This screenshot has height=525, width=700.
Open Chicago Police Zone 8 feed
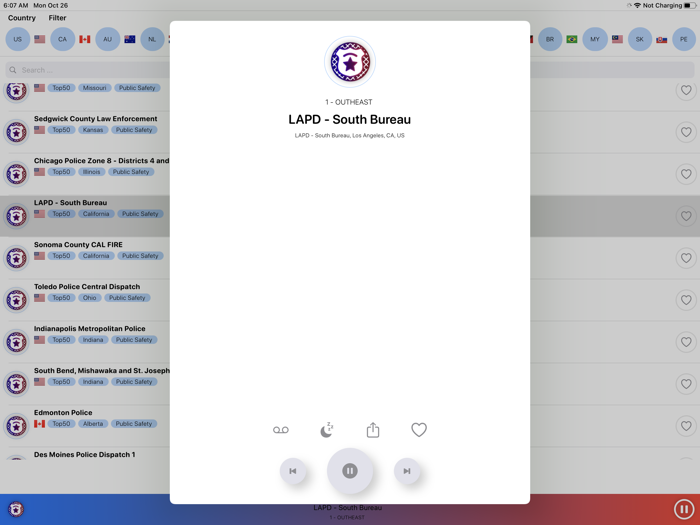(x=101, y=161)
